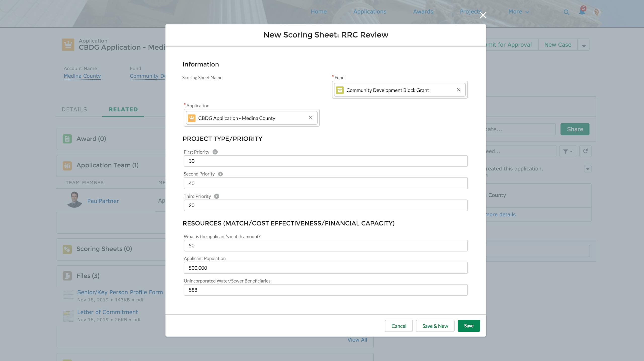Click the Applicant Population field

(325, 268)
